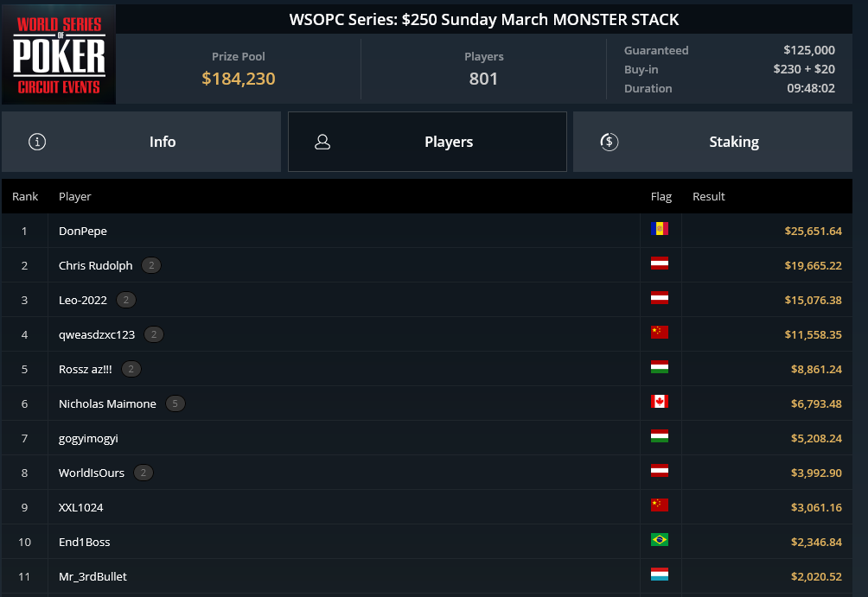The width and height of the screenshot is (868, 597).
Task: Click the re-entry badge 2 beside qweasdzxc123
Action: click(x=153, y=334)
